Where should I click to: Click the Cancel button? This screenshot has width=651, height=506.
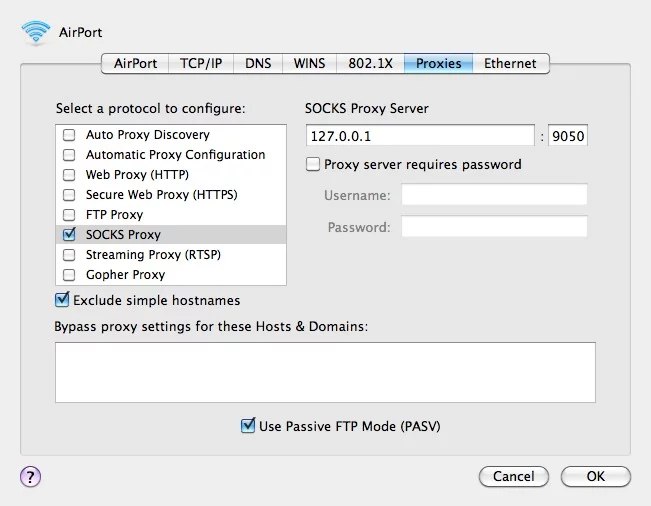(x=514, y=476)
